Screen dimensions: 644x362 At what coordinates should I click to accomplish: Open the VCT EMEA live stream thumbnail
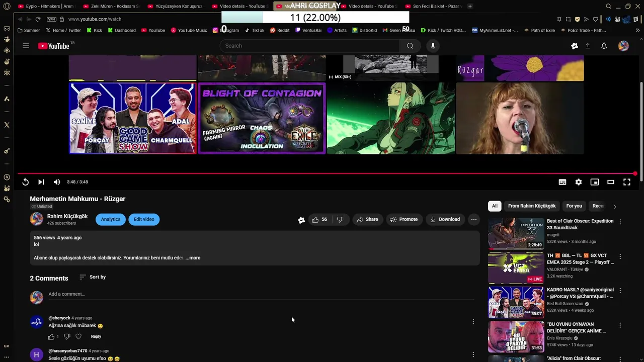516,268
